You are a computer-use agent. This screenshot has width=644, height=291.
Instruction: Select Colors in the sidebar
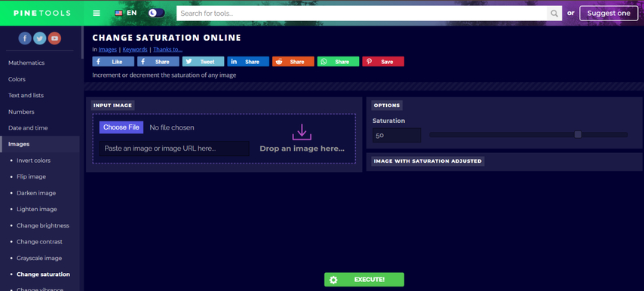pyautogui.click(x=17, y=79)
